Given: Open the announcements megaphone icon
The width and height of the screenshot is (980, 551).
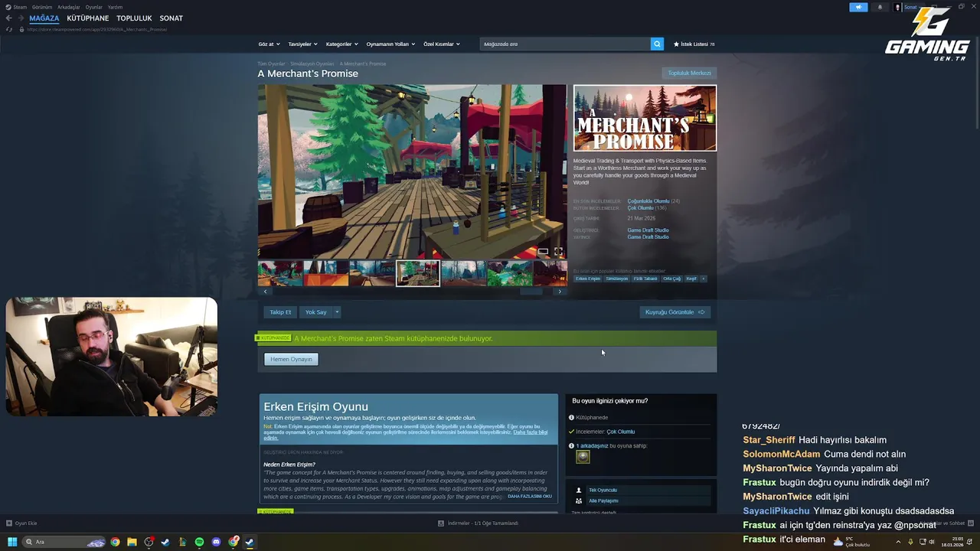Looking at the screenshot, I should point(858,7).
